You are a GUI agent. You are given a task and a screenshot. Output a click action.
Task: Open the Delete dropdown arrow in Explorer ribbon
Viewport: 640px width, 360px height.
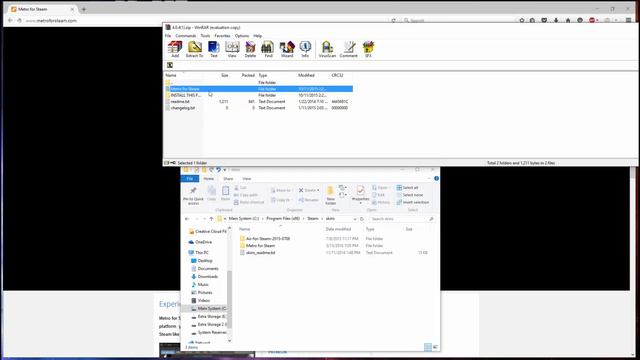[x=318, y=190]
